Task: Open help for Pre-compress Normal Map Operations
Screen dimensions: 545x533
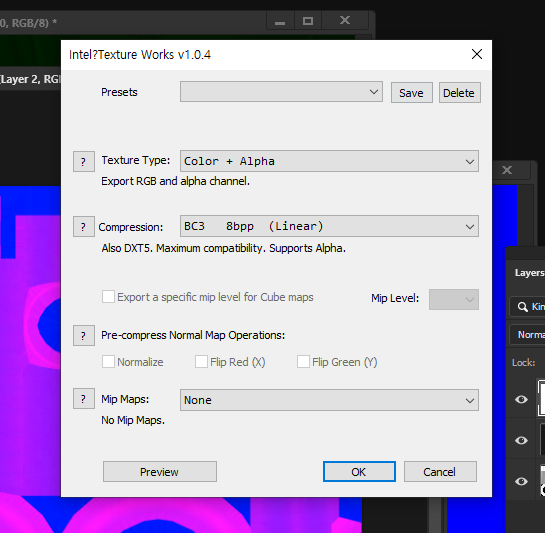Action: tap(83, 336)
